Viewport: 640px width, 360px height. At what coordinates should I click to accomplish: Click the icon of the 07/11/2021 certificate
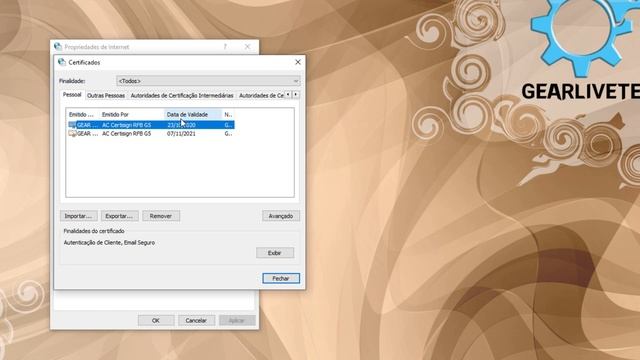point(72,133)
